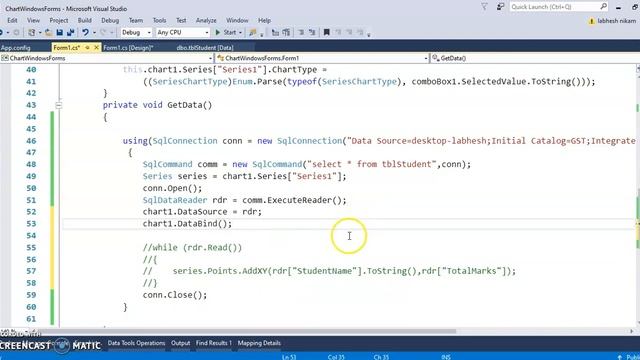Click the text chart1.DataBind();

tap(187, 224)
